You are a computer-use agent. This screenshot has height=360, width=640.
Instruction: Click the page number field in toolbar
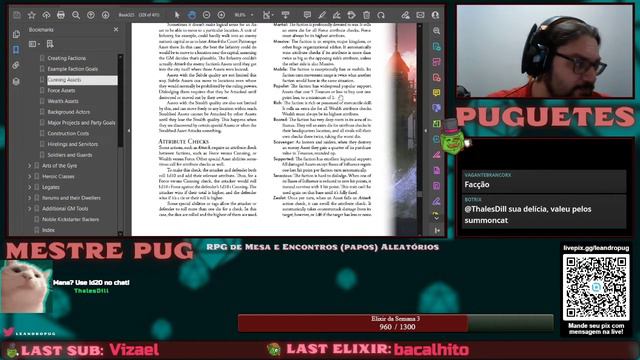(x=126, y=15)
